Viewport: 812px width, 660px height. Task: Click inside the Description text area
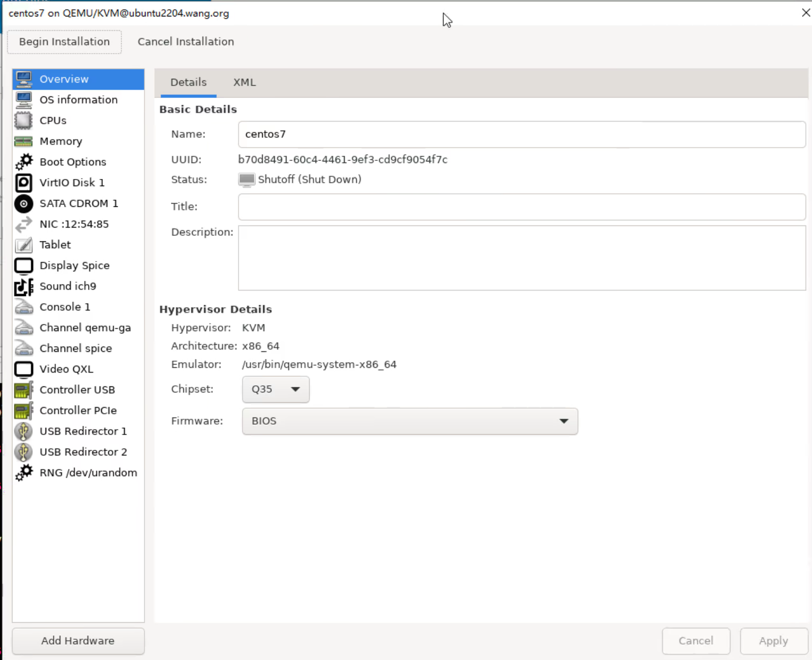coord(521,258)
